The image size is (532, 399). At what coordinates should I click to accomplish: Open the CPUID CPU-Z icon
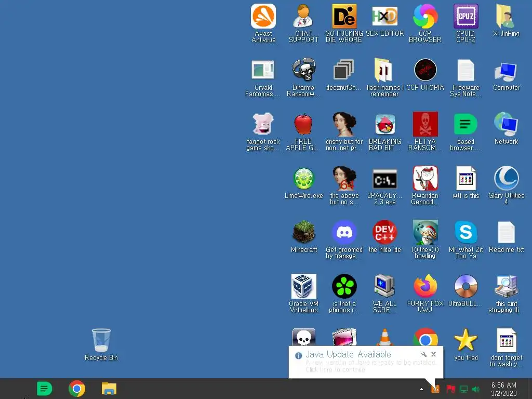pos(465,23)
